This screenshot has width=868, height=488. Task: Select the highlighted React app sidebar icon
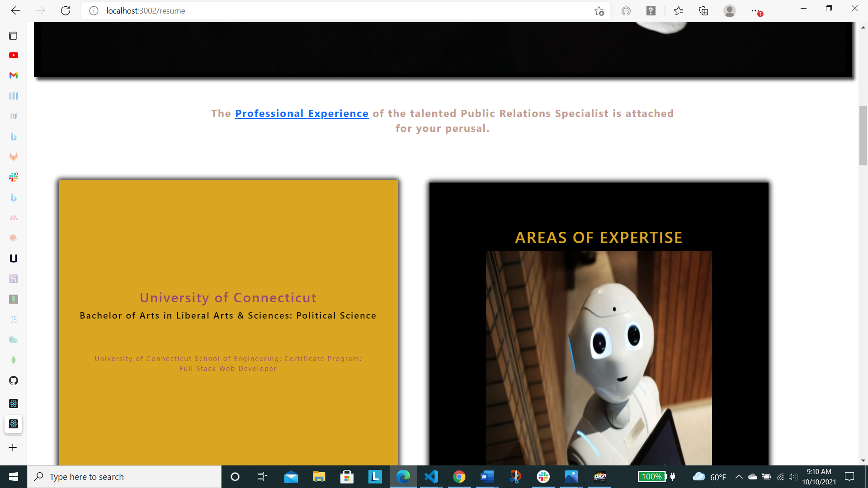(14, 424)
